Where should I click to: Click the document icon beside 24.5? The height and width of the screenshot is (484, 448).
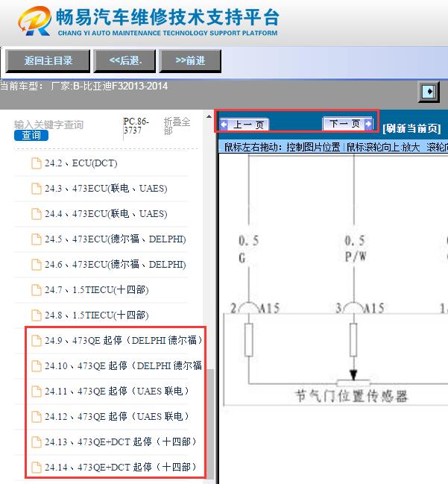pyautogui.click(x=37, y=239)
